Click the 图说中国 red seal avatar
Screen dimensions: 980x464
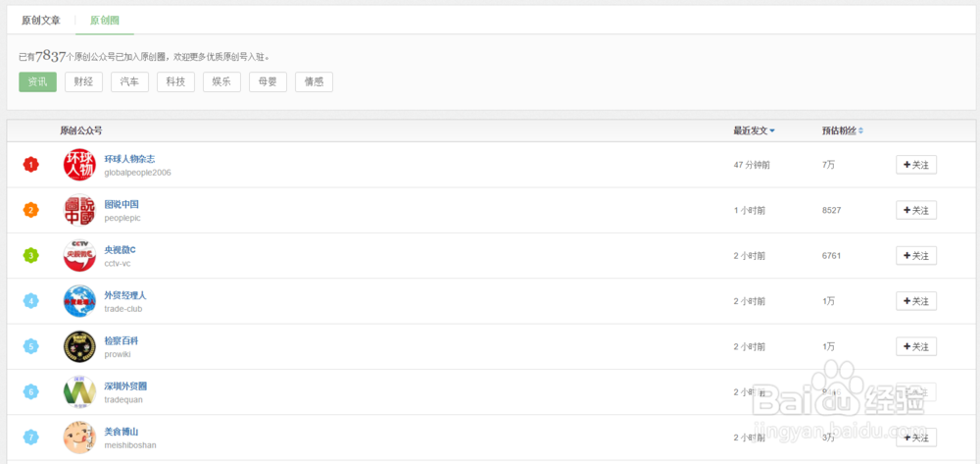click(x=79, y=210)
